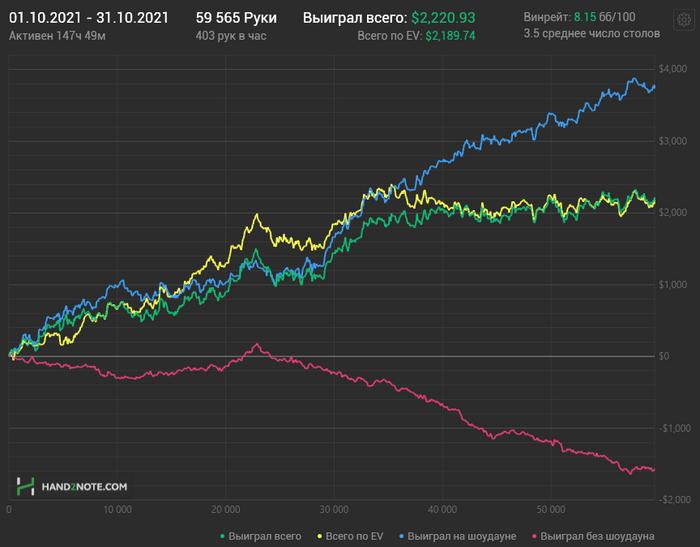Click the 'Всего по EV' legend label
This screenshot has height=547, width=700.
tap(354, 536)
